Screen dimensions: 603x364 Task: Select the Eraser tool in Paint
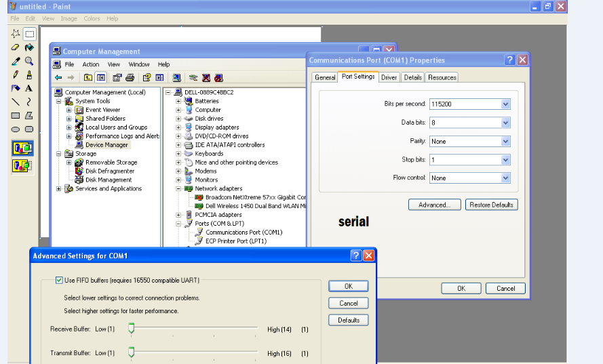(x=15, y=47)
